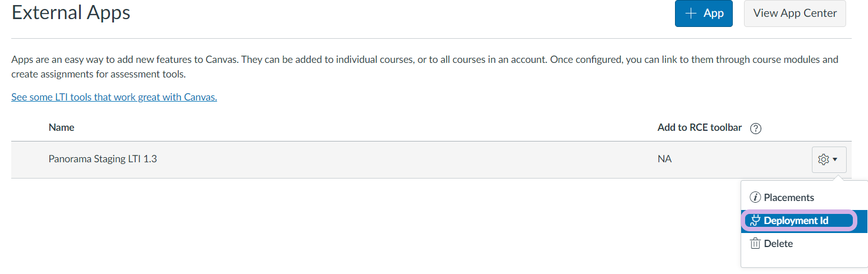Click the External Apps page heading
This screenshot has height=274, width=868.
(71, 12)
